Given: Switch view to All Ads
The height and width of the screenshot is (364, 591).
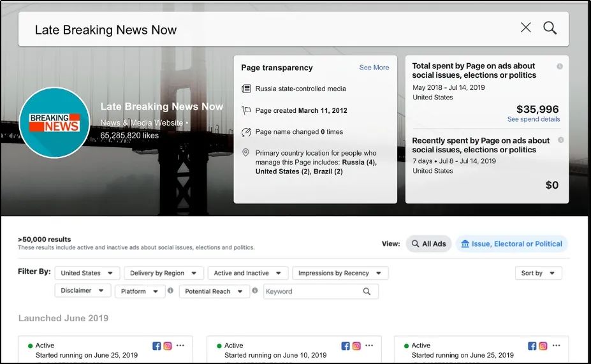Looking at the screenshot, I should (x=428, y=244).
